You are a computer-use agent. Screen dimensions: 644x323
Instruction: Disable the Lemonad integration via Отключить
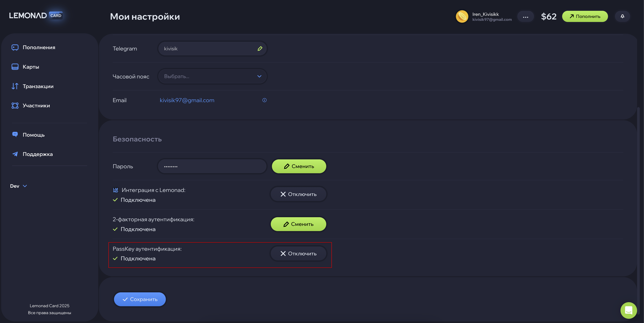pos(299,194)
